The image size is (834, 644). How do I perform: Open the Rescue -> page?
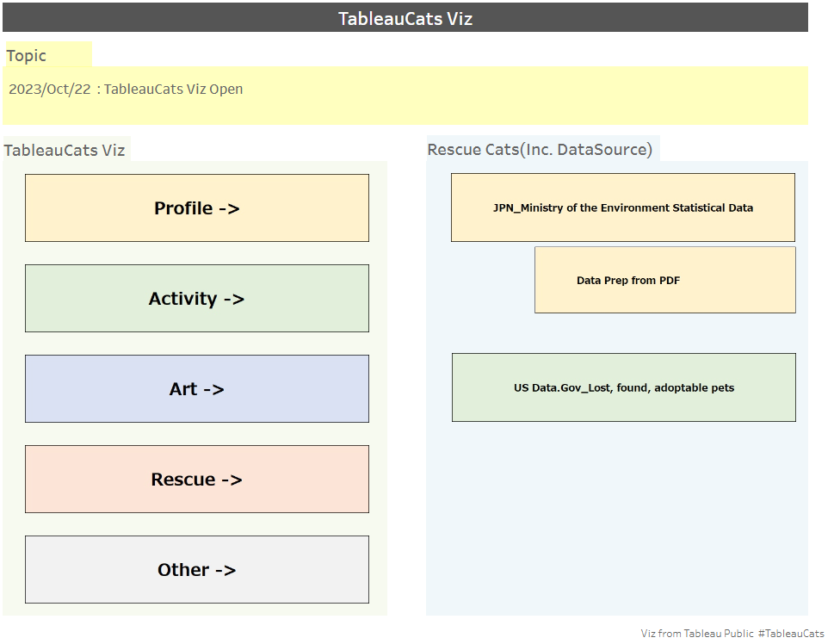pyautogui.click(x=197, y=480)
